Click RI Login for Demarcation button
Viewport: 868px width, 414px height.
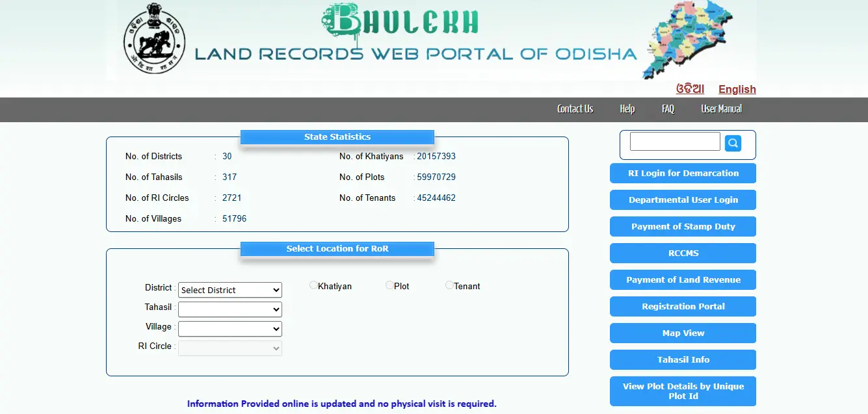[683, 174]
